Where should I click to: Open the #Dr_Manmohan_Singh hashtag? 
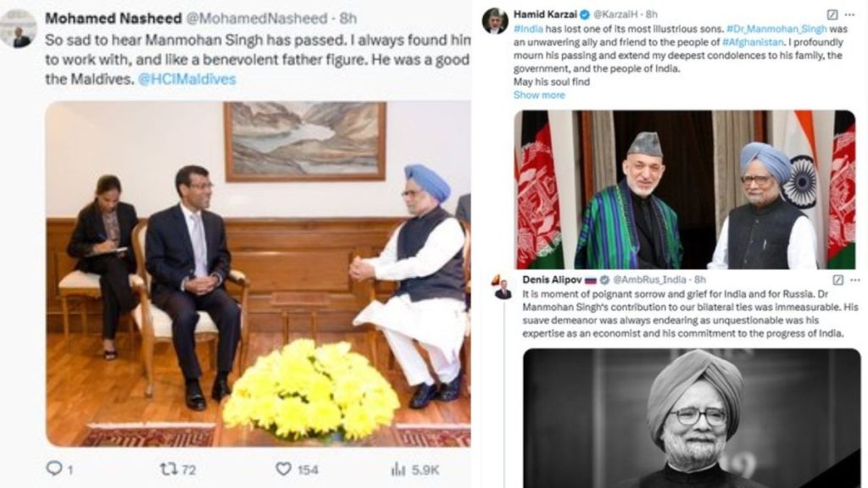tap(776, 29)
